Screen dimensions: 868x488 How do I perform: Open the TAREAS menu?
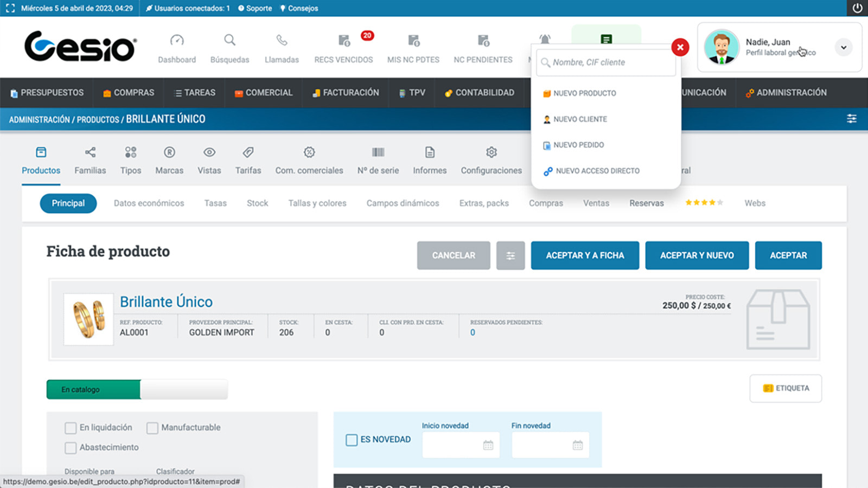[195, 93]
